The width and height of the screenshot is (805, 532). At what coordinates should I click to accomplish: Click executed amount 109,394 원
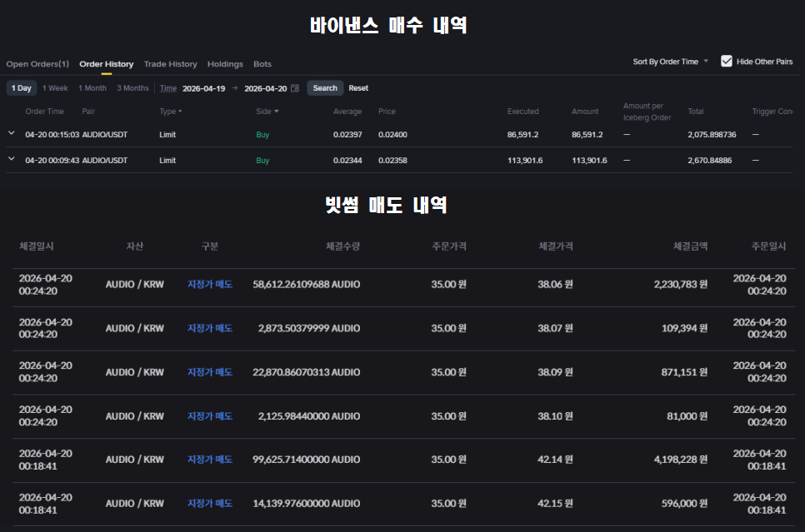(684, 328)
